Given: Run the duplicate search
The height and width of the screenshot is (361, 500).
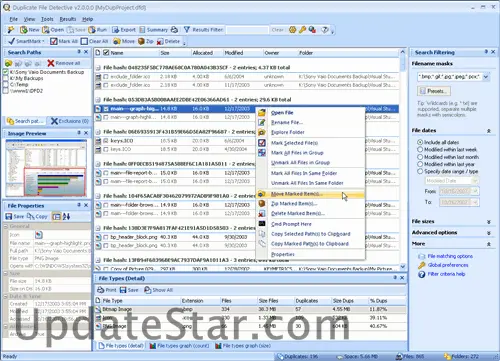Looking at the screenshot, I should point(98,30).
